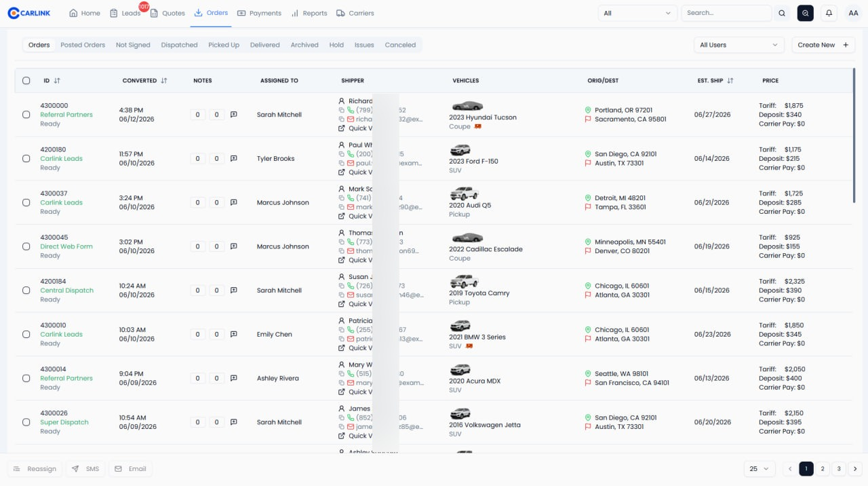This screenshot has height=486, width=868.
Task: Open notes comment icon for order 4300045
Action: point(234,246)
